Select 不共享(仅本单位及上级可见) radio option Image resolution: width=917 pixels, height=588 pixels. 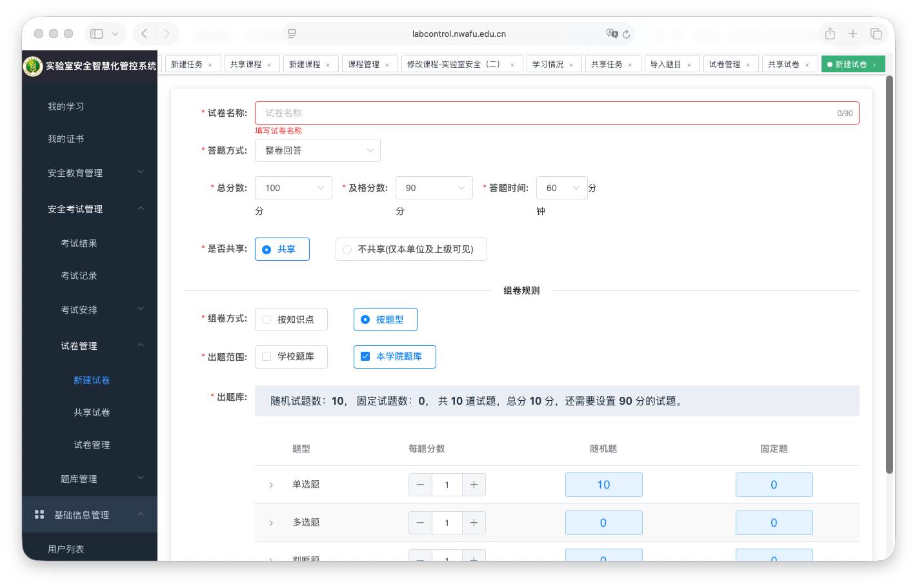(411, 249)
